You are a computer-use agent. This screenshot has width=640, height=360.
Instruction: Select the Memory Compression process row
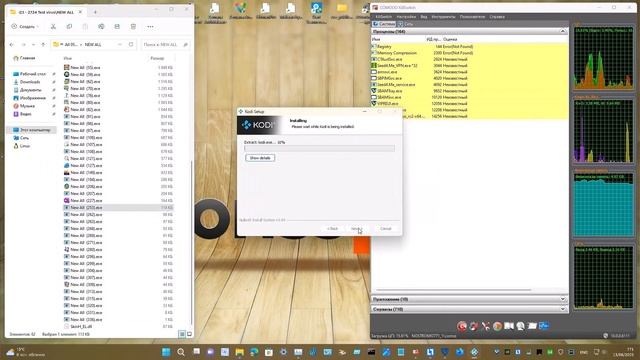pos(469,53)
